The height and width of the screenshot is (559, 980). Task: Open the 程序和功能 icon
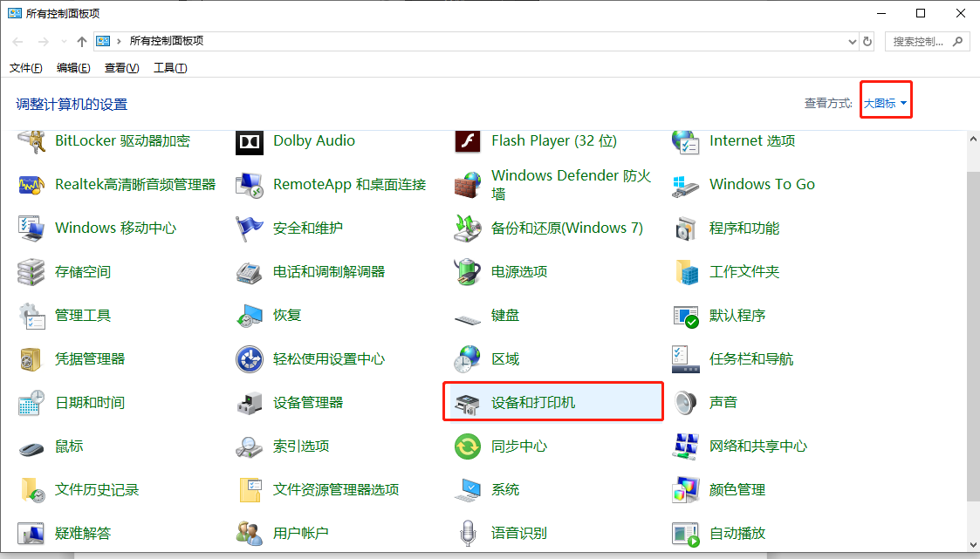pyautogui.click(x=685, y=228)
